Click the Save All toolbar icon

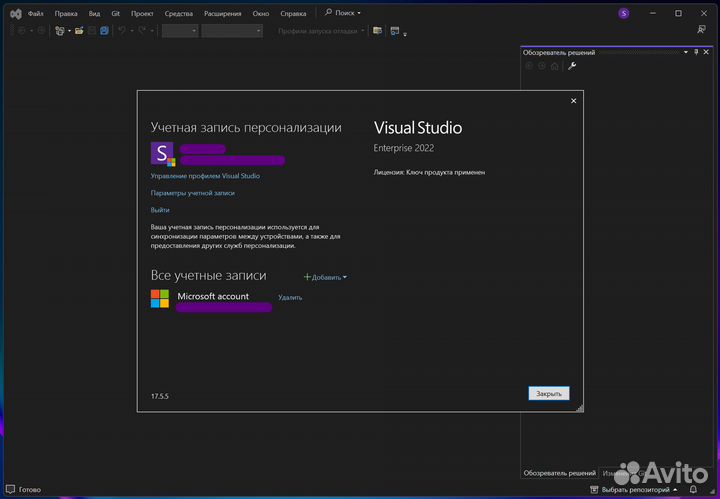pyautogui.click(x=104, y=31)
